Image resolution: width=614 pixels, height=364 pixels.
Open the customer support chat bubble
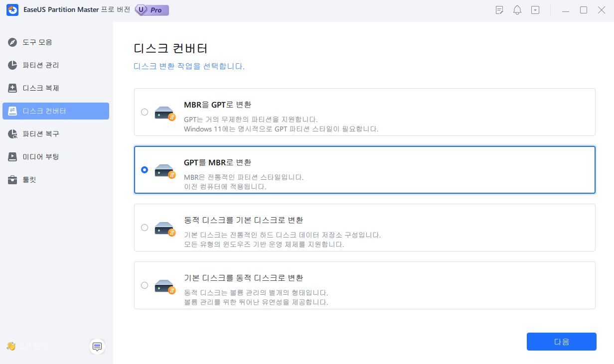pos(97,347)
